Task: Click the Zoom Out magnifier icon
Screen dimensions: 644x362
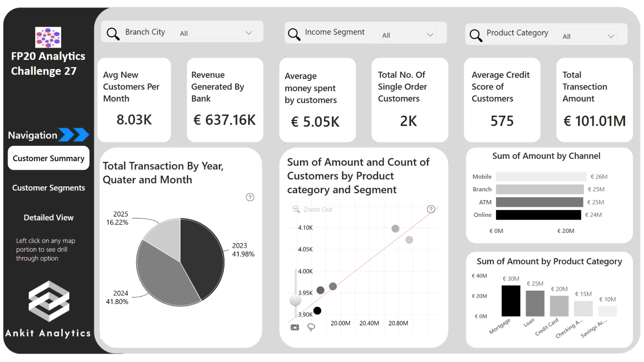Action: [x=296, y=209]
